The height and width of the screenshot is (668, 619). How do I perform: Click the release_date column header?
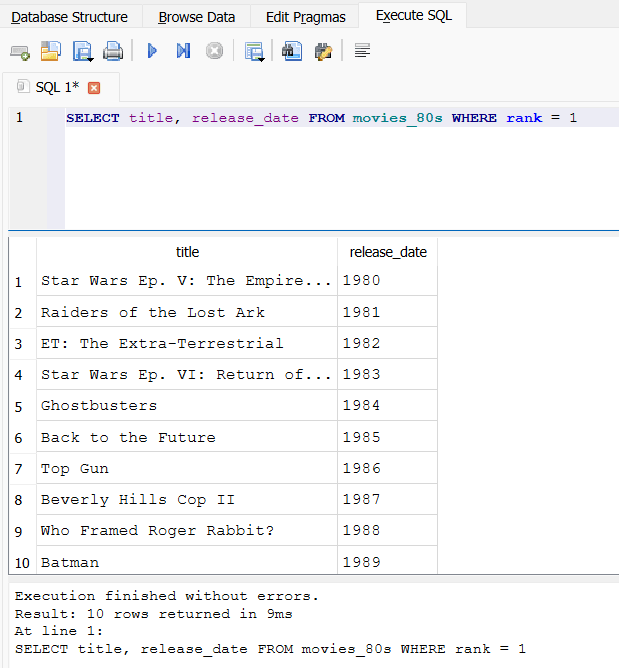(387, 252)
